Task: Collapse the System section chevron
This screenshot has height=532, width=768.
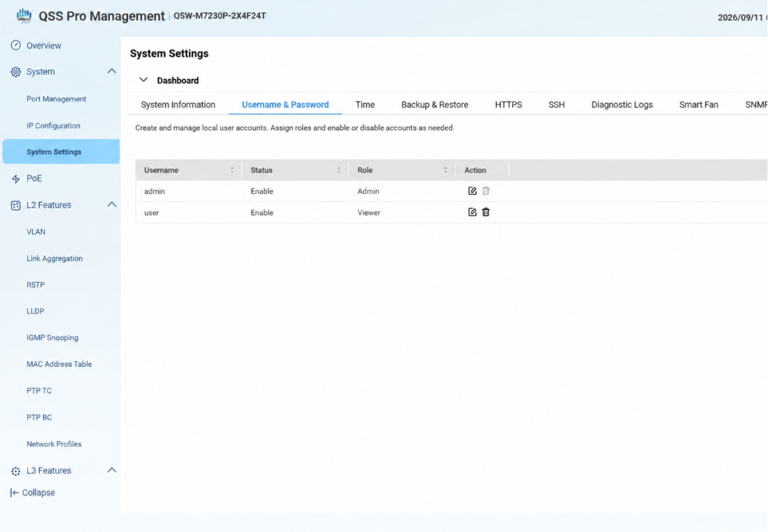Action: click(112, 71)
